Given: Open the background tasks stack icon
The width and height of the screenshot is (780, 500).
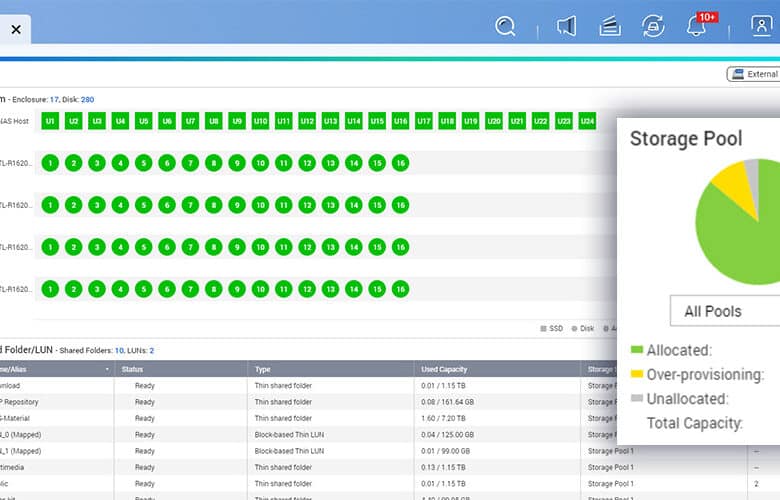Looking at the screenshot, I should tap(610, 26).
